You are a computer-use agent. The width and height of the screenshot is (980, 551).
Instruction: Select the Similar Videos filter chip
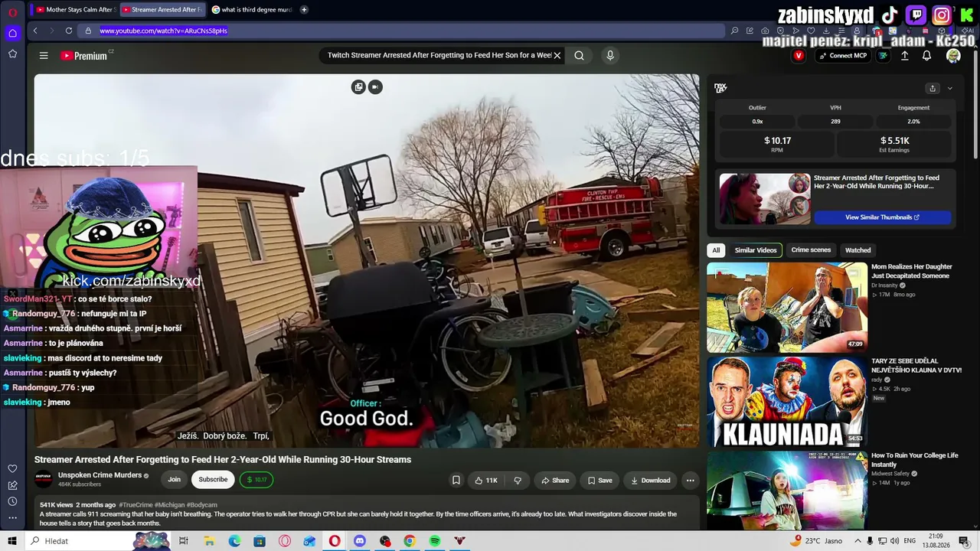point(756,250)
